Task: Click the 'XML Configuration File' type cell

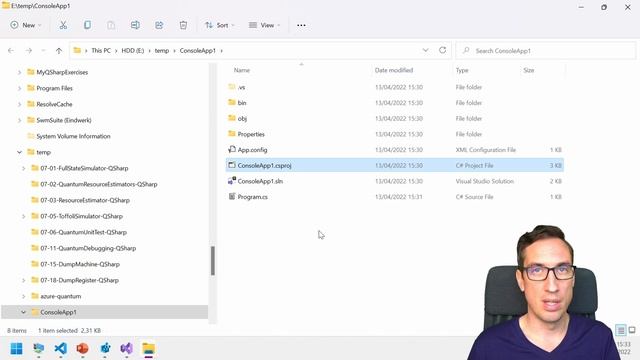Action: click(486, 150)
